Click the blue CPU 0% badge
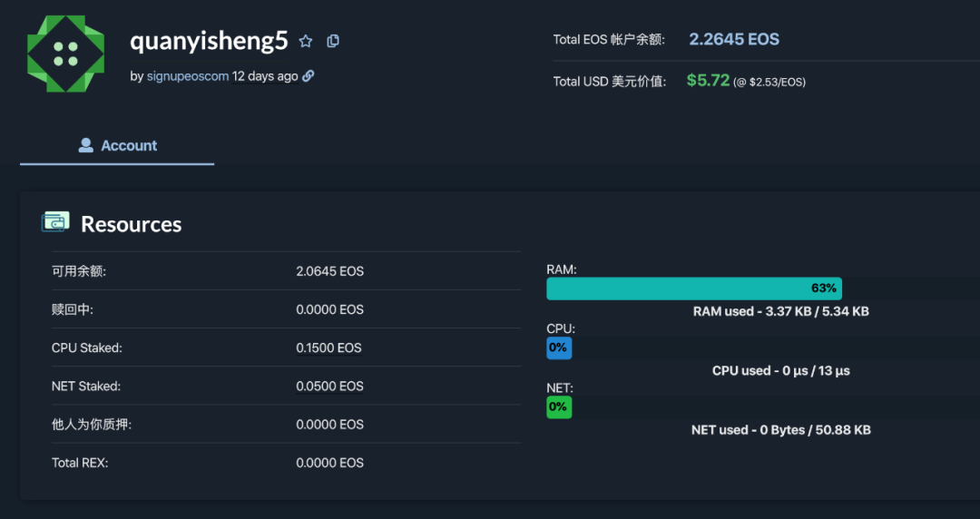980x519 pixels. pyautogui.click(x=558, y=348)
